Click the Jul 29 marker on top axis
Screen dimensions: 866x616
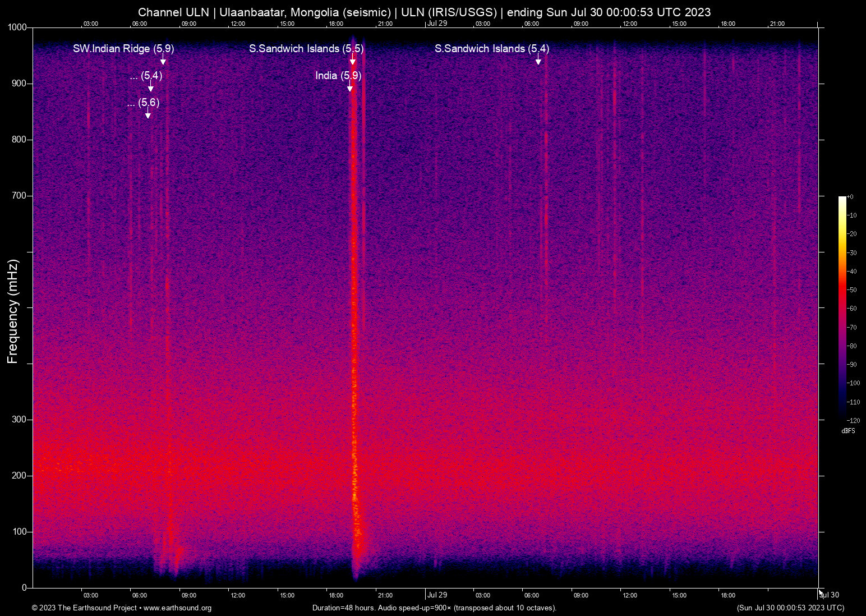pos(437,24)
